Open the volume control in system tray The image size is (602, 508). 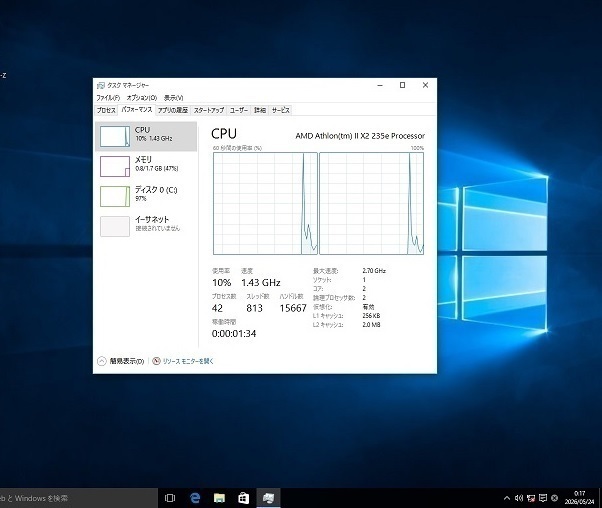click(x=519, y=498)
